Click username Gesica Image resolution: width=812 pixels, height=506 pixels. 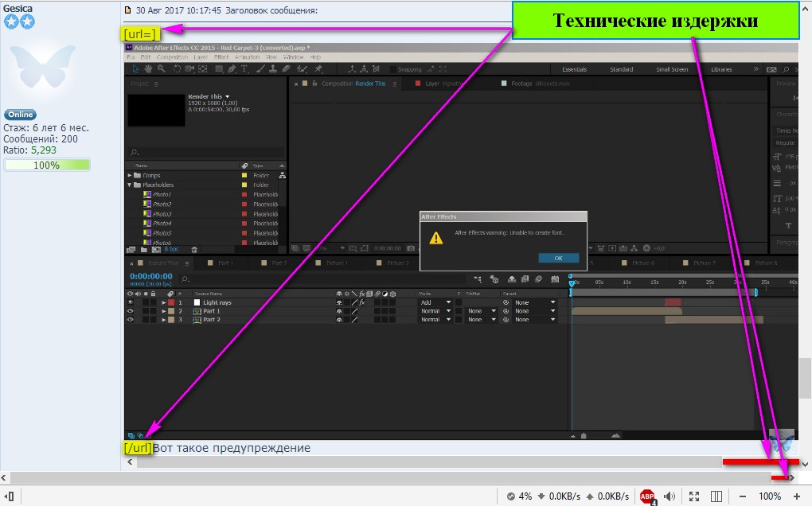(18, 8)
